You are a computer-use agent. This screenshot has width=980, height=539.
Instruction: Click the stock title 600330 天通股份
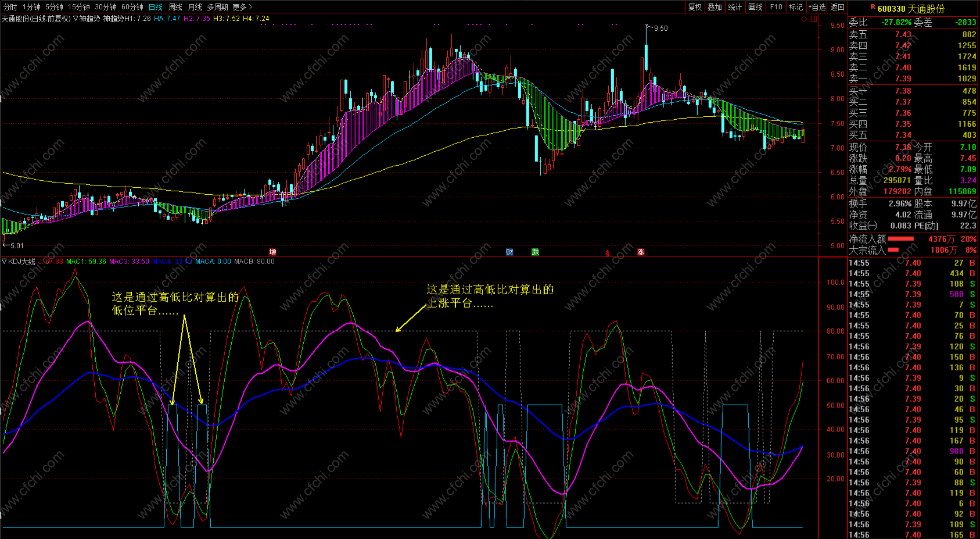(911, 9)
